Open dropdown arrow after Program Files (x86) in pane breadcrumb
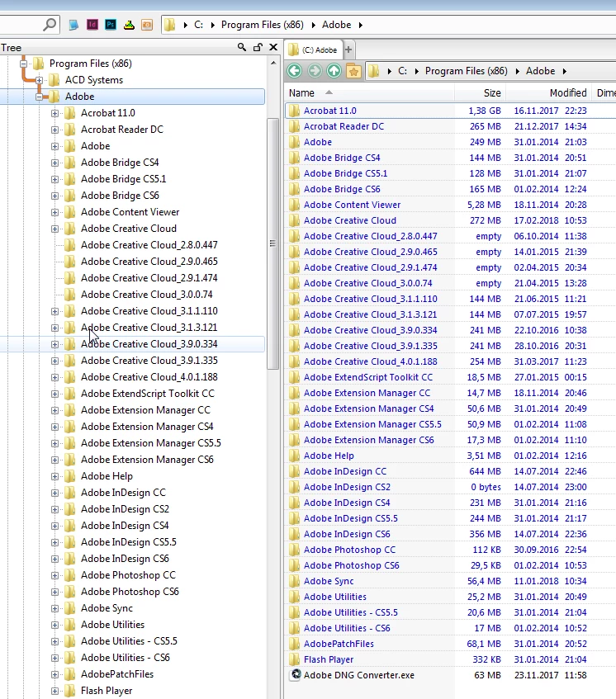 pos(518,71)
